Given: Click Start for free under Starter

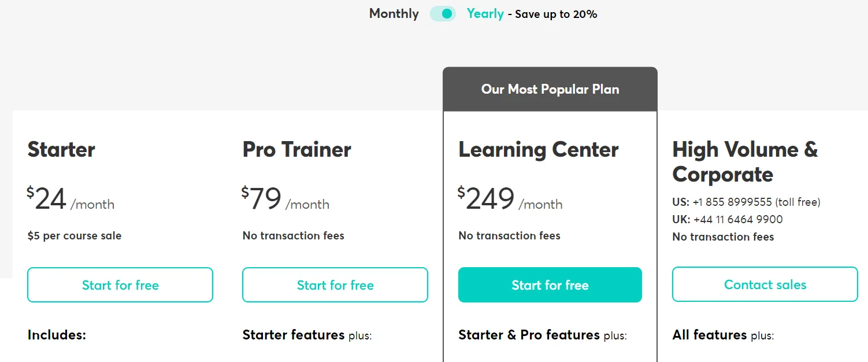Looking at the screenshot, I should 120,285.
